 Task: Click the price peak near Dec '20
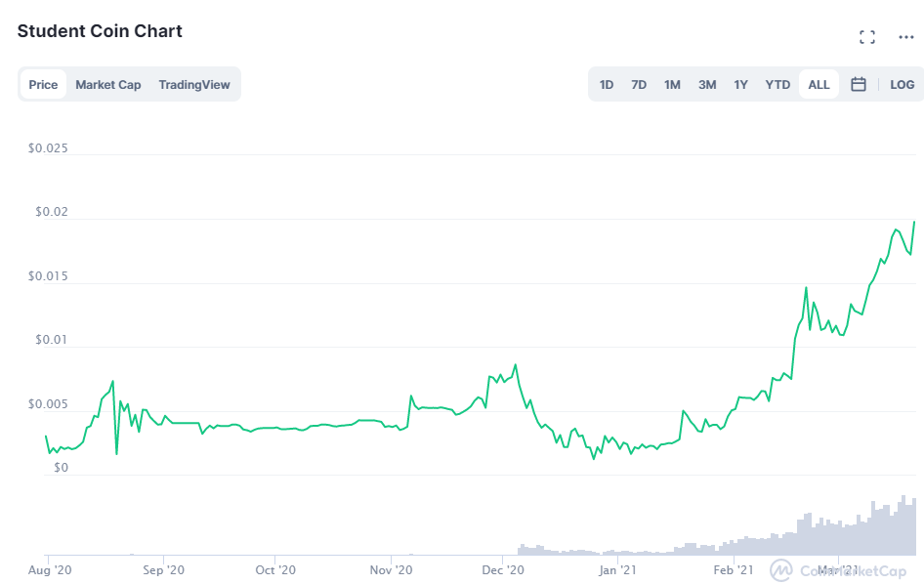click(516, 365)
